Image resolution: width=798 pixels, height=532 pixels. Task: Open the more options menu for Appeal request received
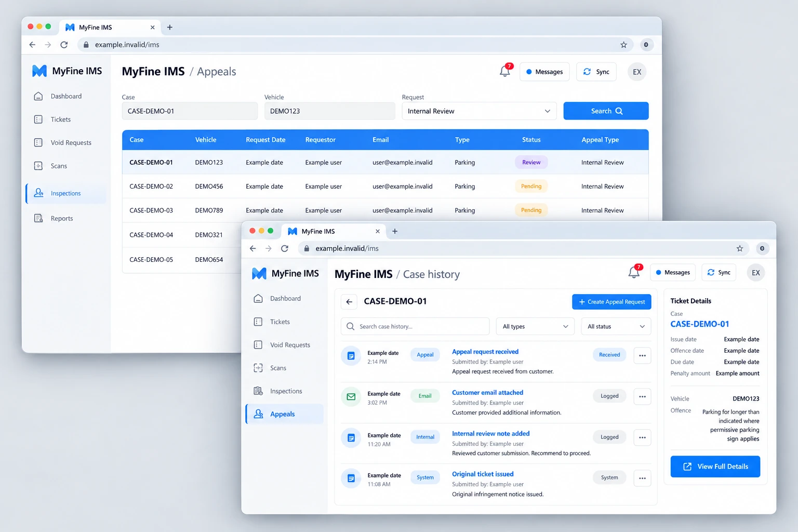click(642, 355)
